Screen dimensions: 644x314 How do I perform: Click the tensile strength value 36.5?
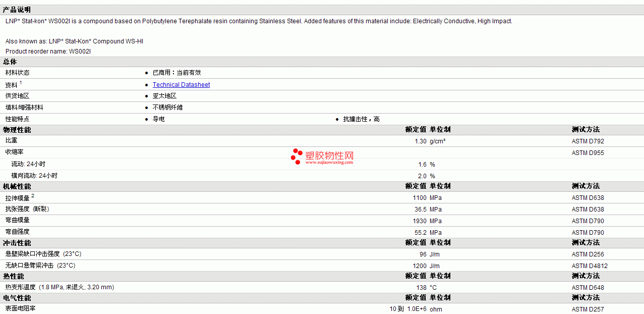[x=421, y=210]
